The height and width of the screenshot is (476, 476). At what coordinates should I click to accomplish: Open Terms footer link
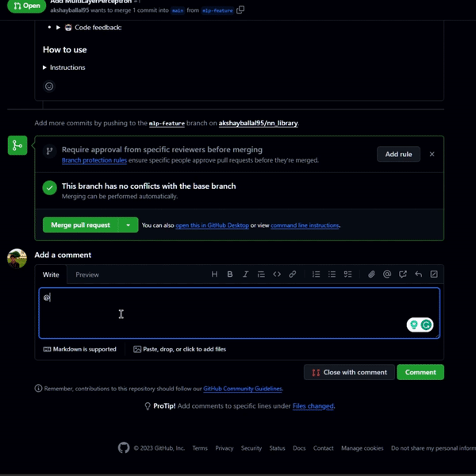[x=200, y=448]
